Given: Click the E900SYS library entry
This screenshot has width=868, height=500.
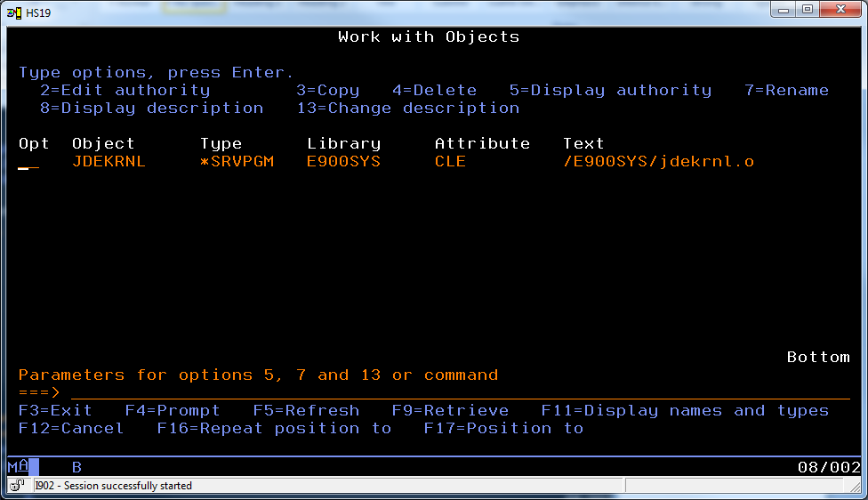Looking at the screenshot, I should pyautogui.click(x=343, y=162).
